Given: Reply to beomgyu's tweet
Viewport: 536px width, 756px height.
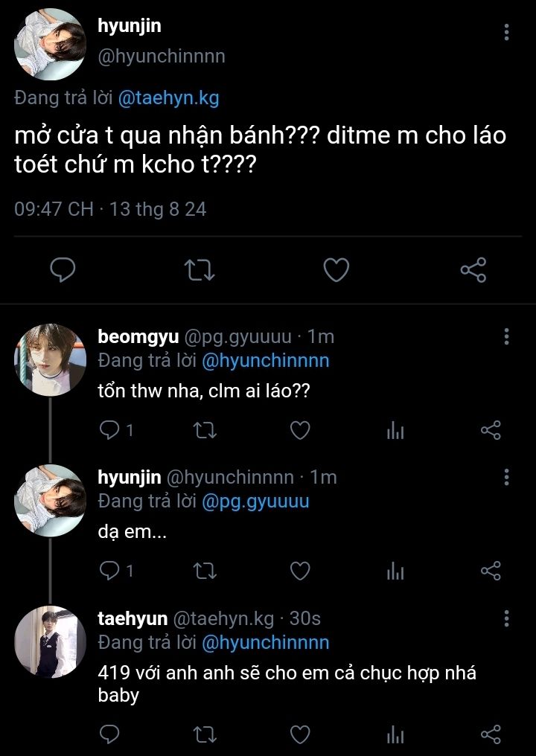Looking at the screenshot, I should click(110, 430).
